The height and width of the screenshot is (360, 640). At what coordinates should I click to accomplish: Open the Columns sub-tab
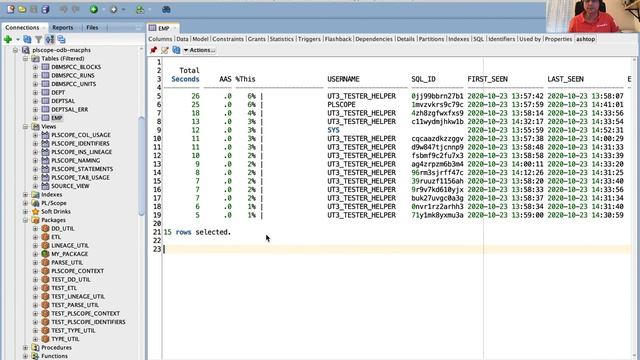(160, 39)
